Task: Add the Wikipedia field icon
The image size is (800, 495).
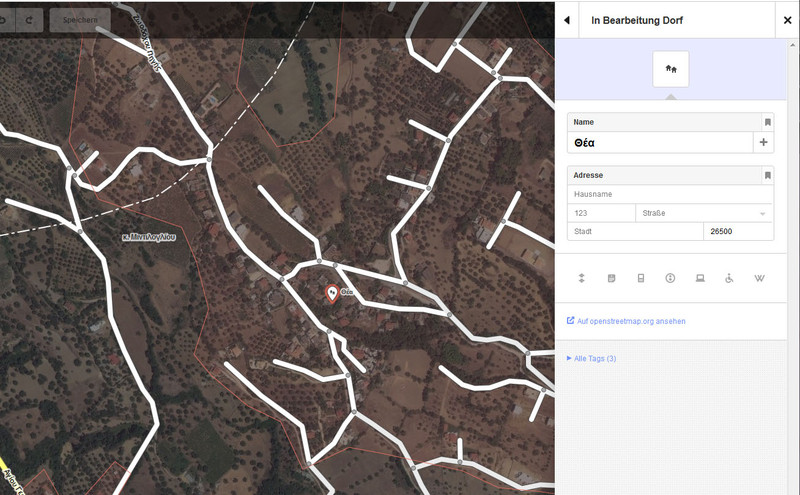Action: (x=759, y=278)
